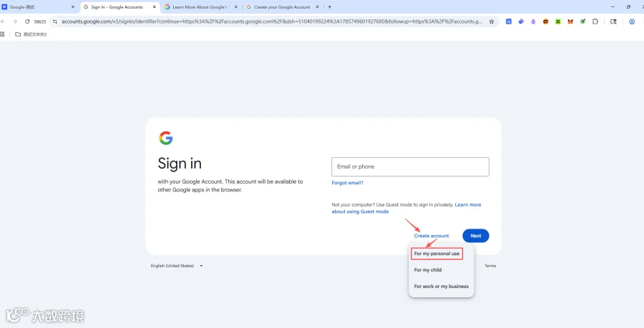Click the Google G logo

click(x=166, y=138)
